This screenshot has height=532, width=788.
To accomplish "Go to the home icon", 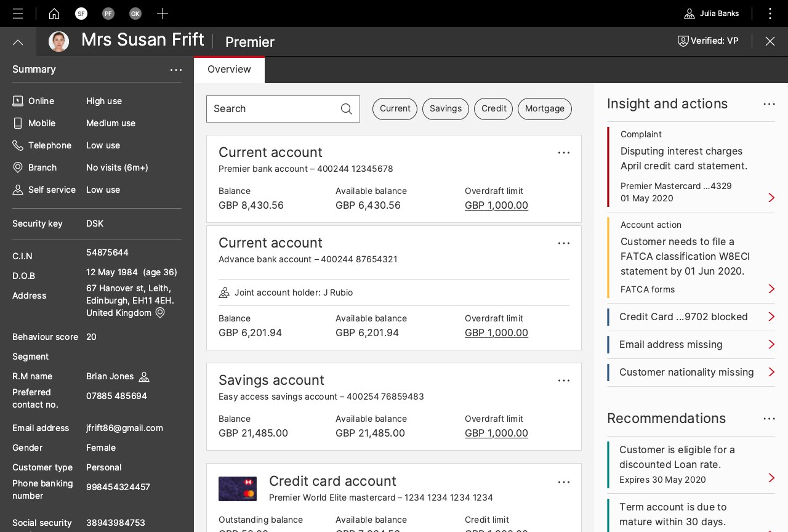I will pos(54,14).
